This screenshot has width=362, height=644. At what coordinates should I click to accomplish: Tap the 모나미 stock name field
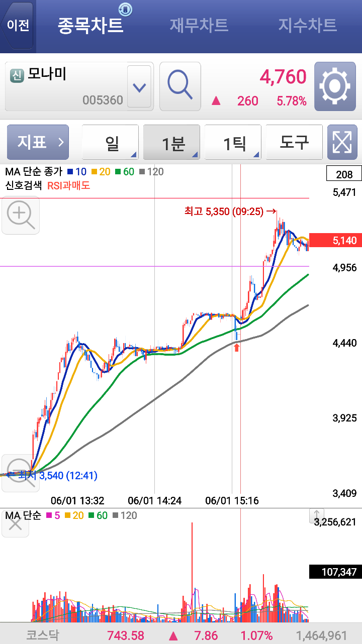pyautogui.click(x=79, y=86)
